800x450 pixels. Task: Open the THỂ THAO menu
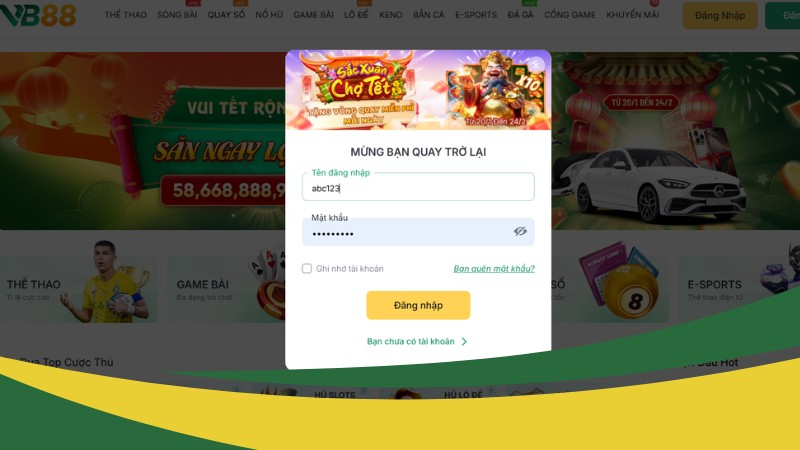[x=126, y=15]
